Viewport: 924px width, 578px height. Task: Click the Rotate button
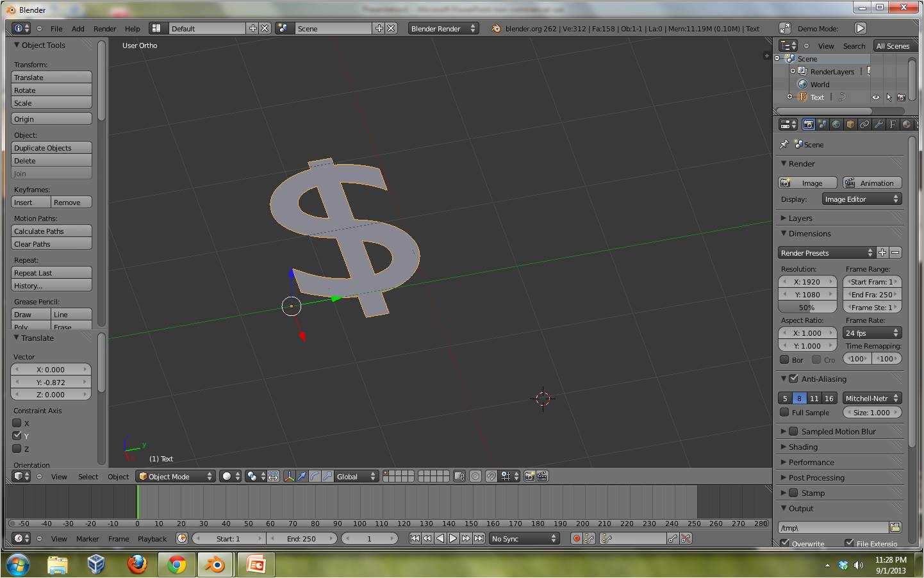52,90
